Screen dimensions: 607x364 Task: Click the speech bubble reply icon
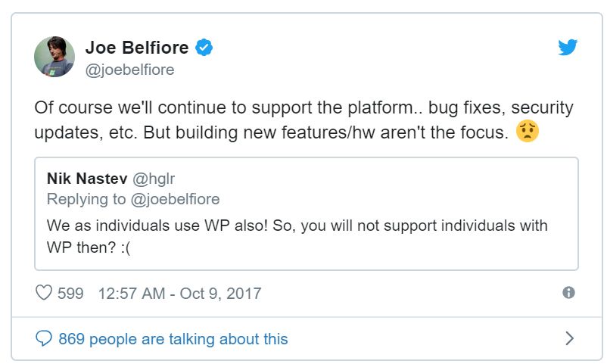(44, 338)
